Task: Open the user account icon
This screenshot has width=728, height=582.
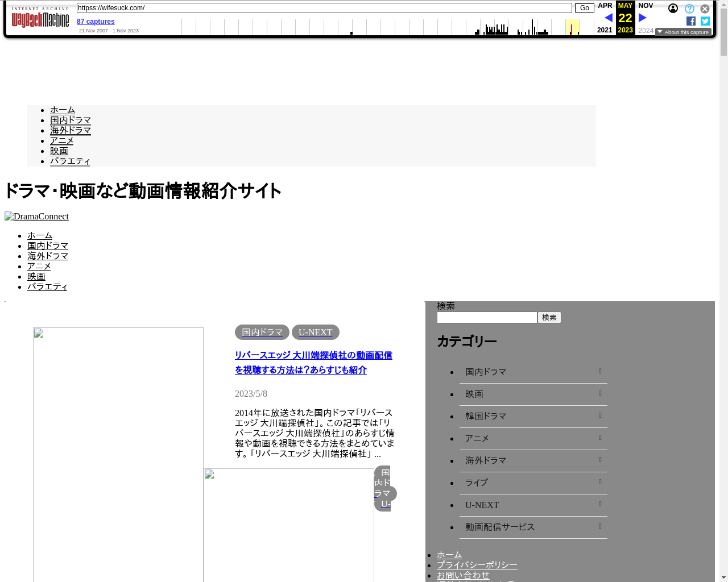Action: (673, 9)
